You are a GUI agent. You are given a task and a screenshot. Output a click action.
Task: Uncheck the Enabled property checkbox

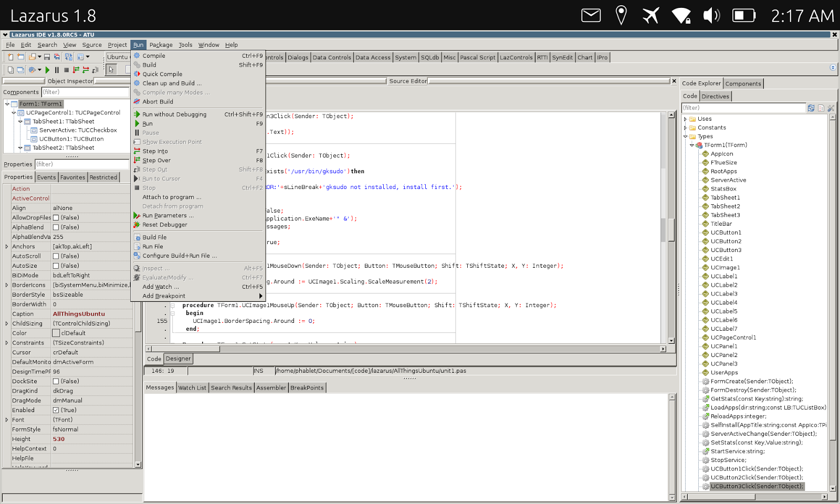[x=56, y=410]
